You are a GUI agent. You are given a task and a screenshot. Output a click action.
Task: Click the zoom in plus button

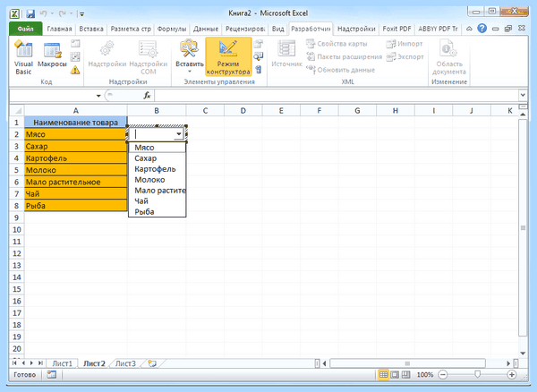(x=512, y=374)
